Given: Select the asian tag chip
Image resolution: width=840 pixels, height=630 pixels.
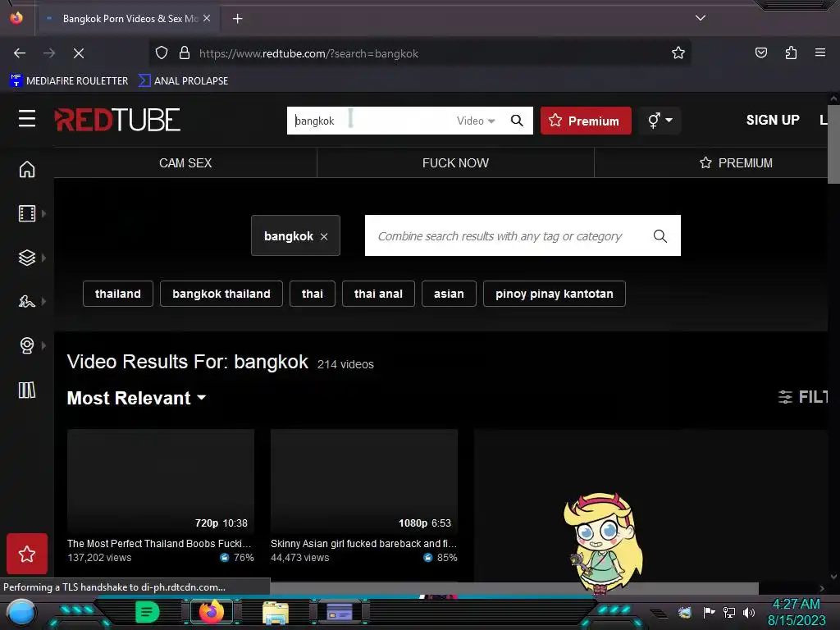Looking at the screenshot, I should (x=449, y=294).
